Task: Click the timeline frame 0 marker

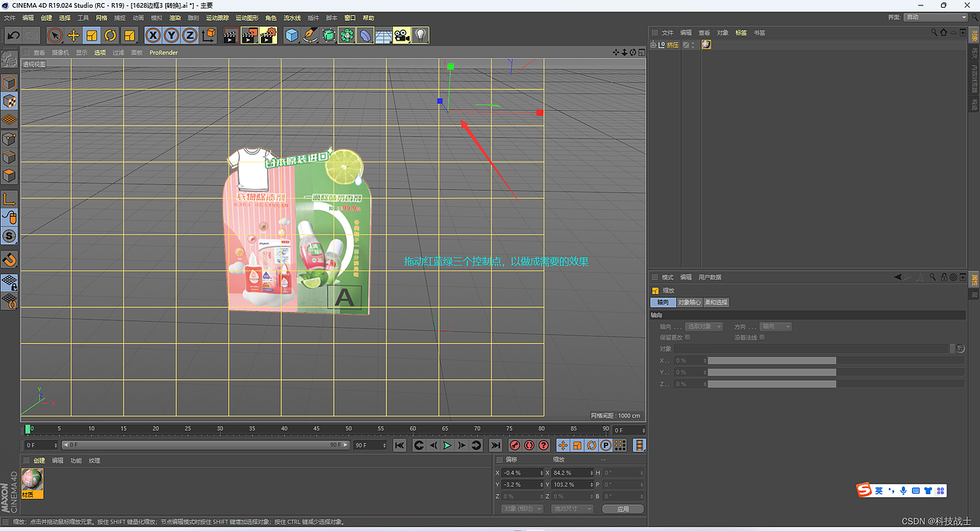Action: click(28, 429)
